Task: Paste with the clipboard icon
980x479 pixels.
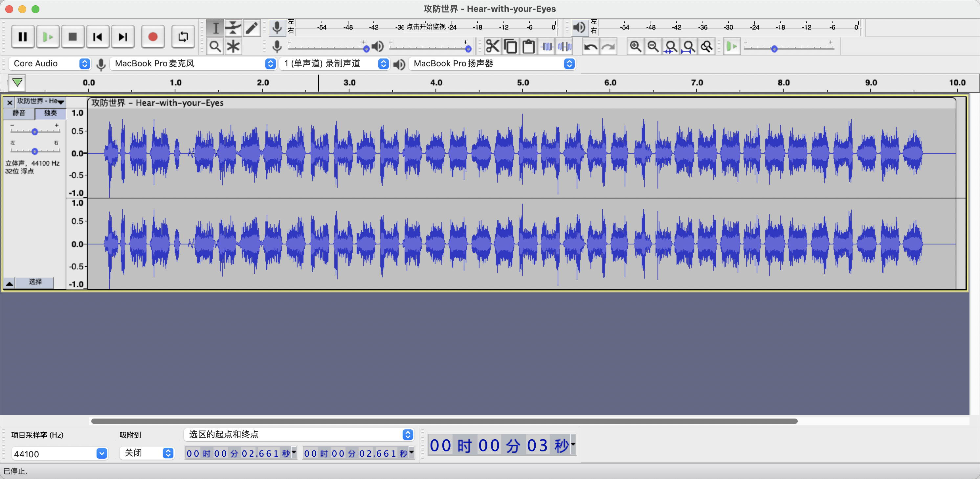Action: 528,46
